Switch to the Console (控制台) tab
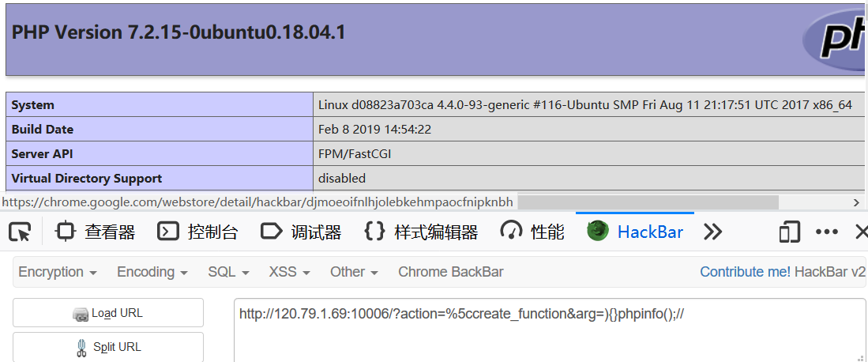 (197, 232)
